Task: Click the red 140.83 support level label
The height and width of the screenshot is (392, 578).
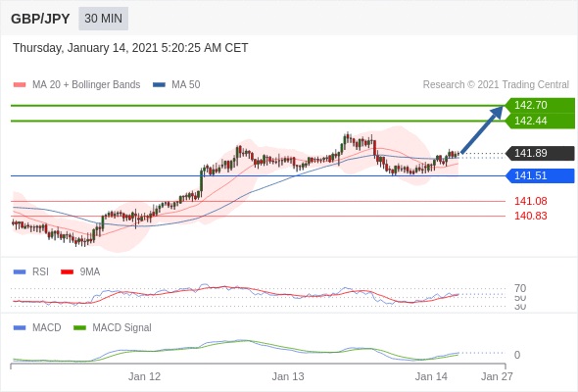Action: pos(530,216)
